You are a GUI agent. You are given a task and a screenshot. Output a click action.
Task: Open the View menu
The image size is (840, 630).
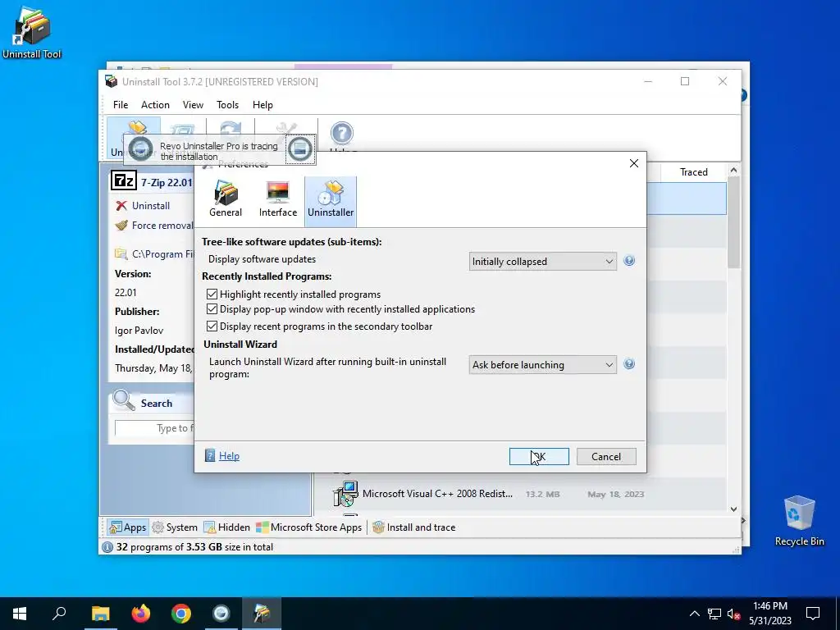[x=193, y=105]
